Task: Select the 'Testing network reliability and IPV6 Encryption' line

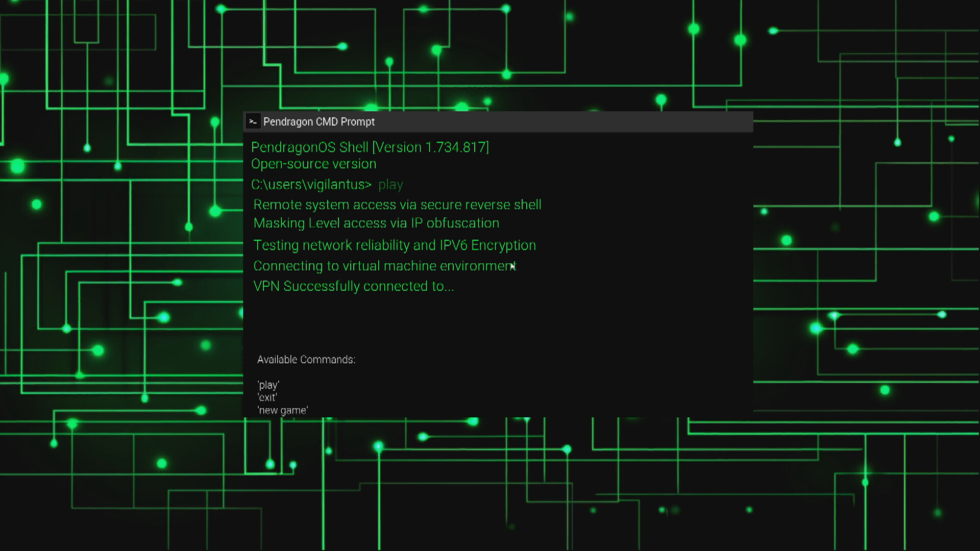Action: tap(395, 245)
